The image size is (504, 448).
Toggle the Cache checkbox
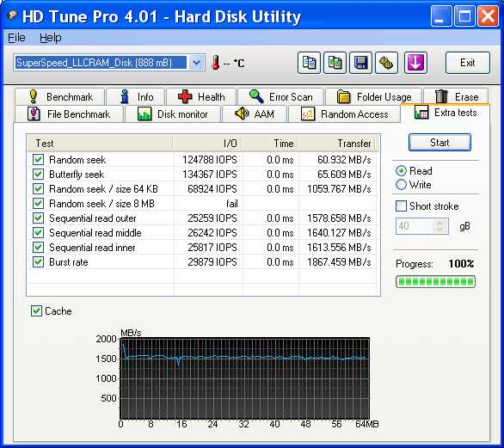coord(36,310)
